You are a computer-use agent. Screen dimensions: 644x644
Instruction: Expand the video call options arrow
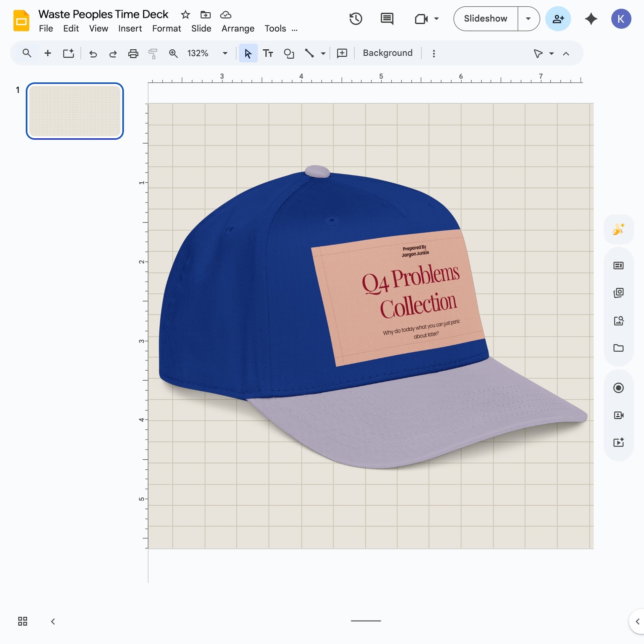436,19
